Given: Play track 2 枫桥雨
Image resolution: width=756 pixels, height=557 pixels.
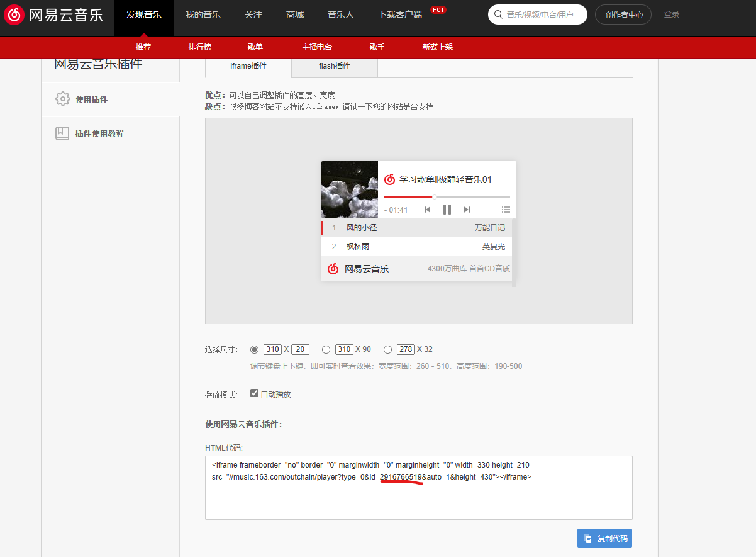Looking at the screenshot, I should (416, 247).
